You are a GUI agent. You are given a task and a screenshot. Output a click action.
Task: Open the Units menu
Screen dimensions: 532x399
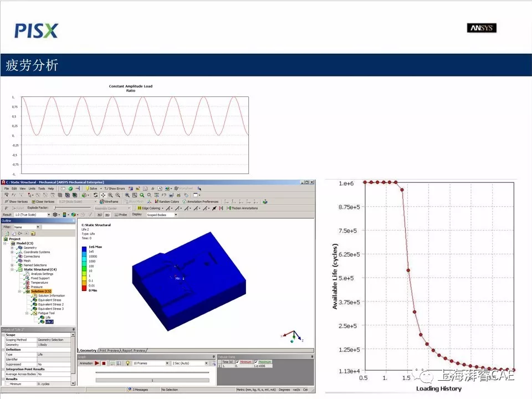coord(32,188)
